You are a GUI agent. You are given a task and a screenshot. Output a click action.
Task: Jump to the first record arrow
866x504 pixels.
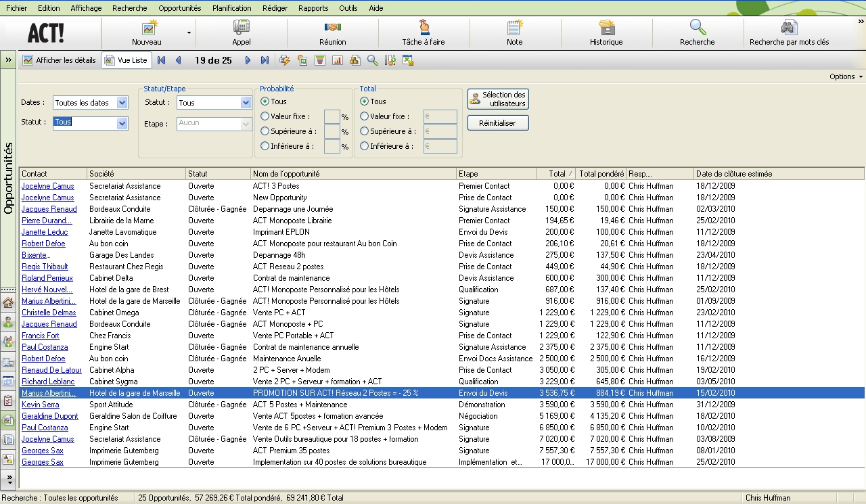click(x=162, y=60)
